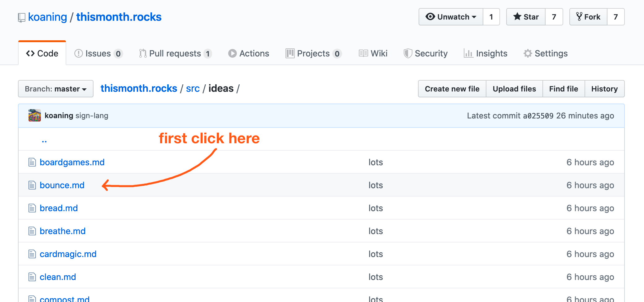644x302 pixels.
Task: Click '6 hours ago' in the boardgames.md row
Action: pyautogui.click(x=590, y=162)
